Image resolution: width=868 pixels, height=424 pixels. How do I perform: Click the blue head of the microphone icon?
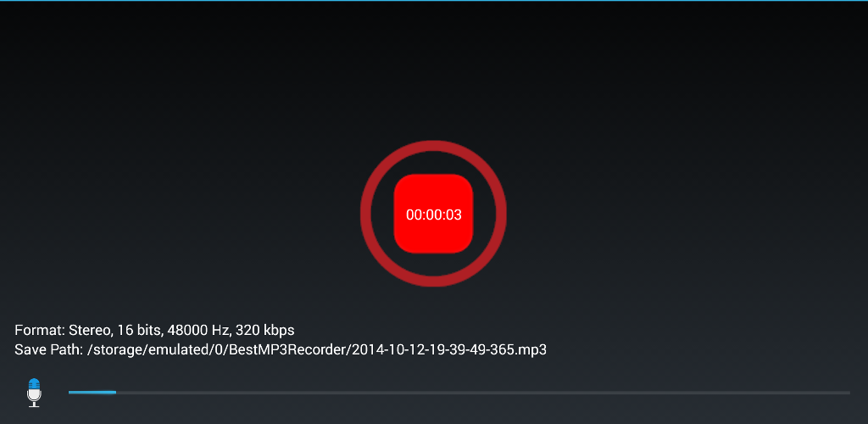[x=34, y=383]
